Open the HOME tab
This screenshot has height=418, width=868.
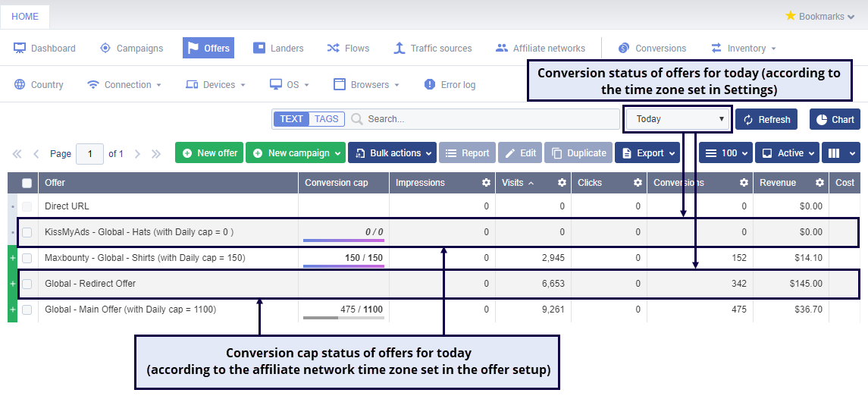25,17
